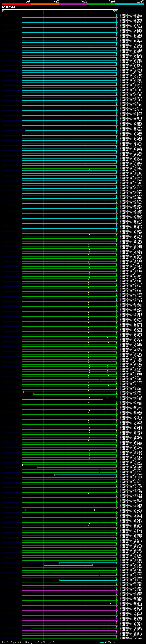Click label UniRef100_Q93YA9

pyautogui.click(x=131, y=464)
